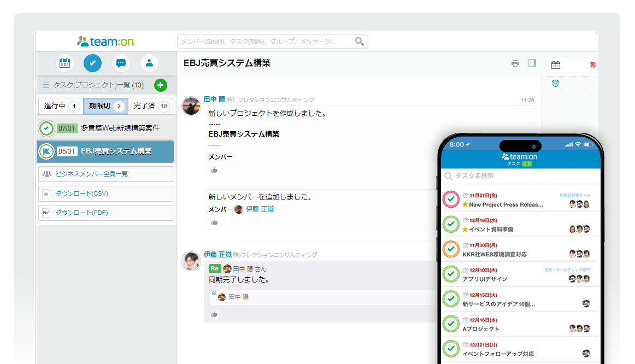Open 伊藤 正覚 member link in message
This screenshot has width=635, height=364.
pyautogui.click(x=260, y=209)
